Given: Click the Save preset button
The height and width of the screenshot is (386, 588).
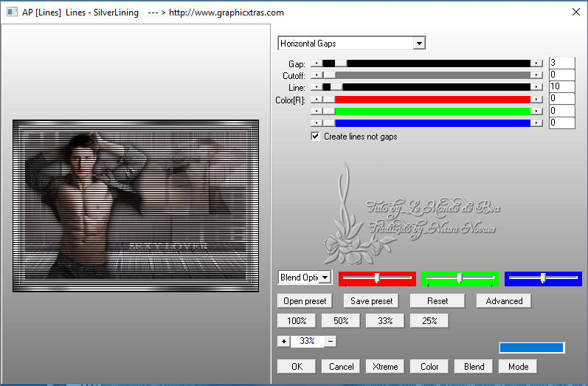Looking at the screenshot, I should click(371, 301).
